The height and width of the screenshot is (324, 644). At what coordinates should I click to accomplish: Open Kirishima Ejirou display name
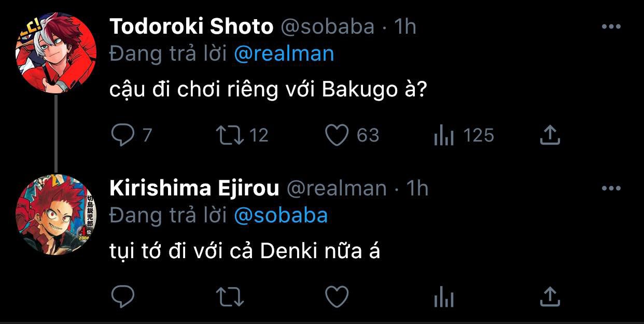194,188
